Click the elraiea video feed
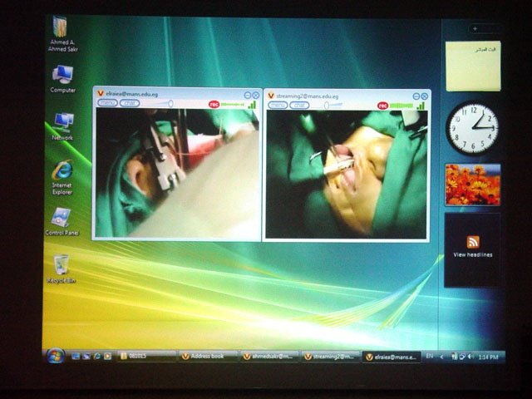The image size is (532, 399). click(177, 173)
